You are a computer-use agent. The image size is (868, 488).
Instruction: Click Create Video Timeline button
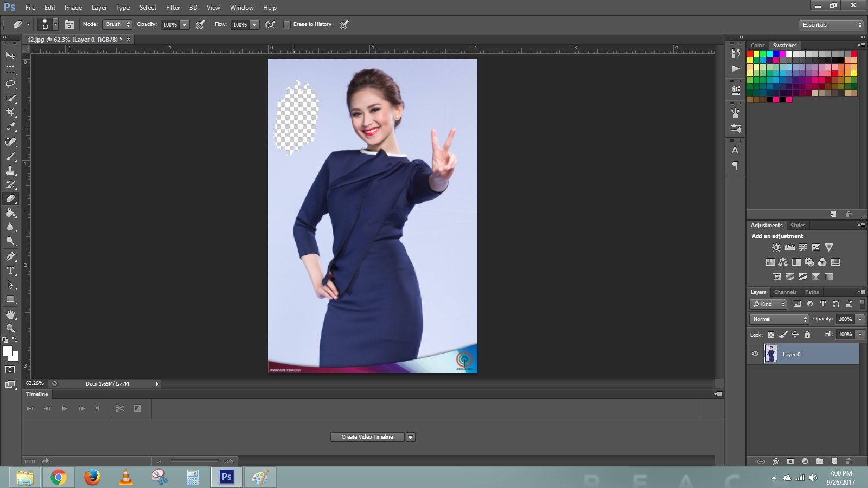point(367,437)
